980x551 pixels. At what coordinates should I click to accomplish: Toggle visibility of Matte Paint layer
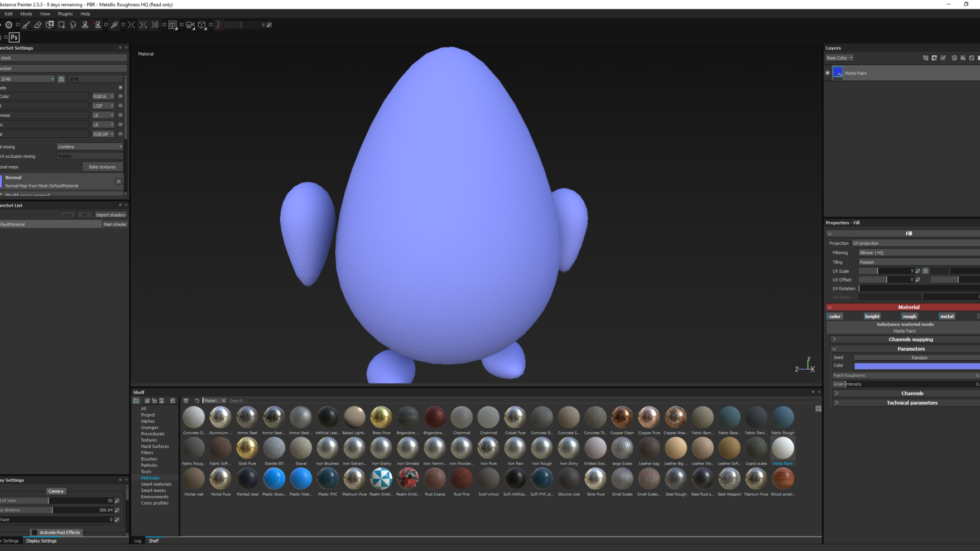[828, 73]
